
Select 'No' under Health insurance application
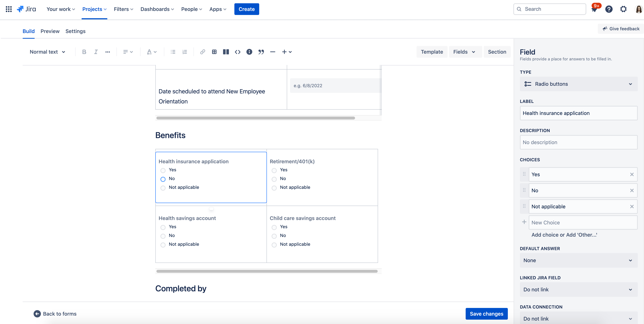pos(163,179)
